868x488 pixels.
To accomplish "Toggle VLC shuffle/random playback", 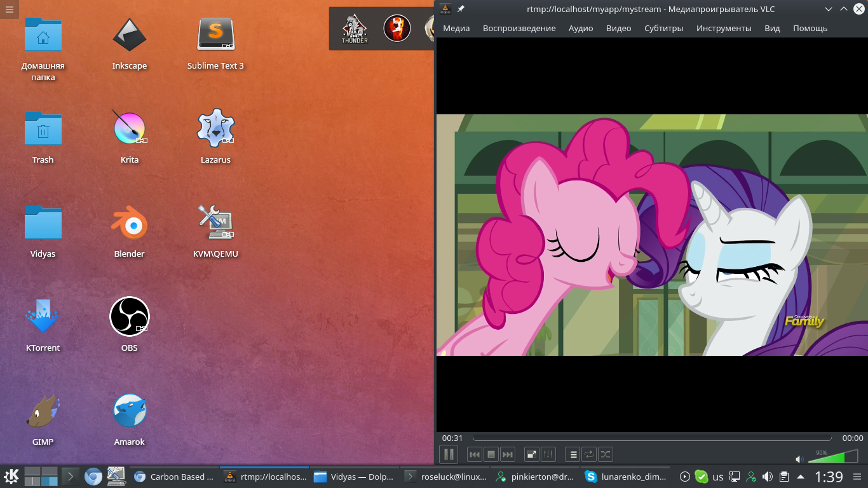I will pos(606,454).
